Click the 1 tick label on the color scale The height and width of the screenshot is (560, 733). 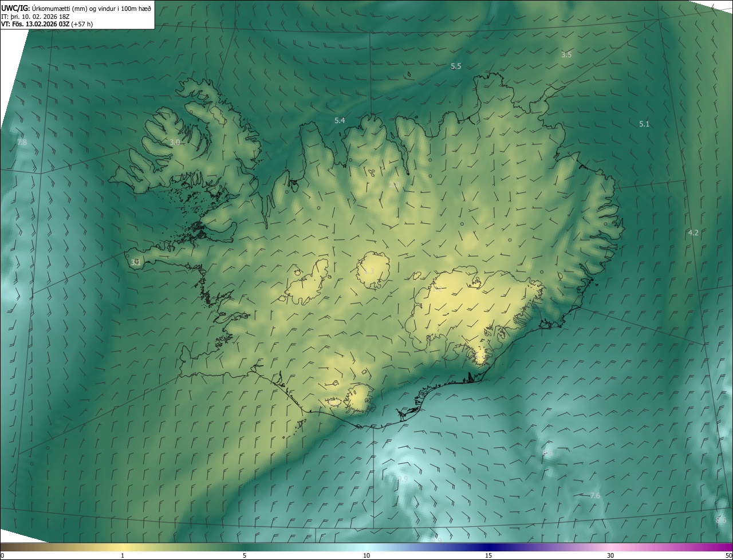pyautogui.click(x=123, y=555)
